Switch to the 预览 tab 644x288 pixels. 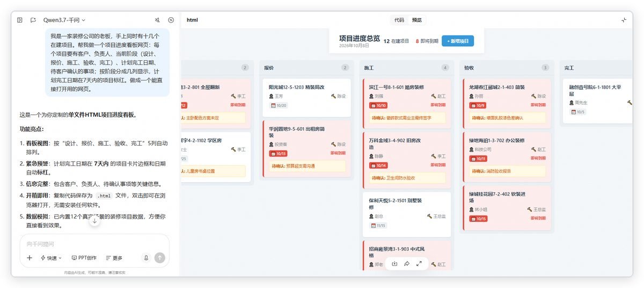point(416,20)
